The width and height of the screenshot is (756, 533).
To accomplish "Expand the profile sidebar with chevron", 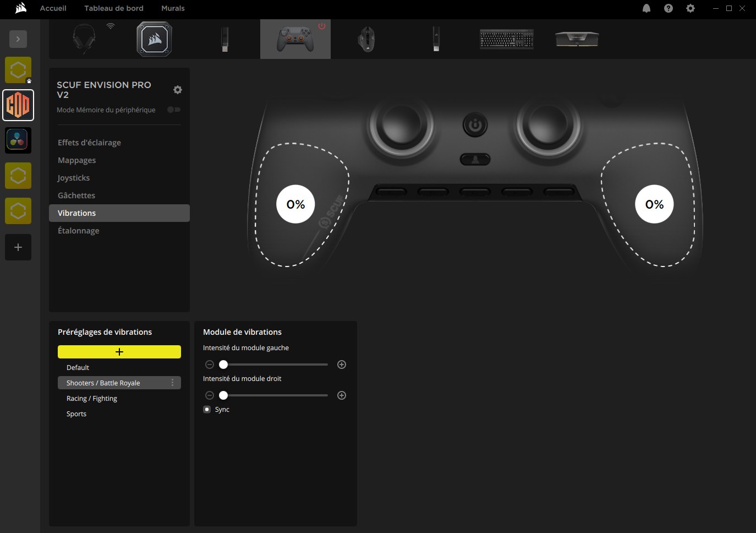I will [18, 39].
